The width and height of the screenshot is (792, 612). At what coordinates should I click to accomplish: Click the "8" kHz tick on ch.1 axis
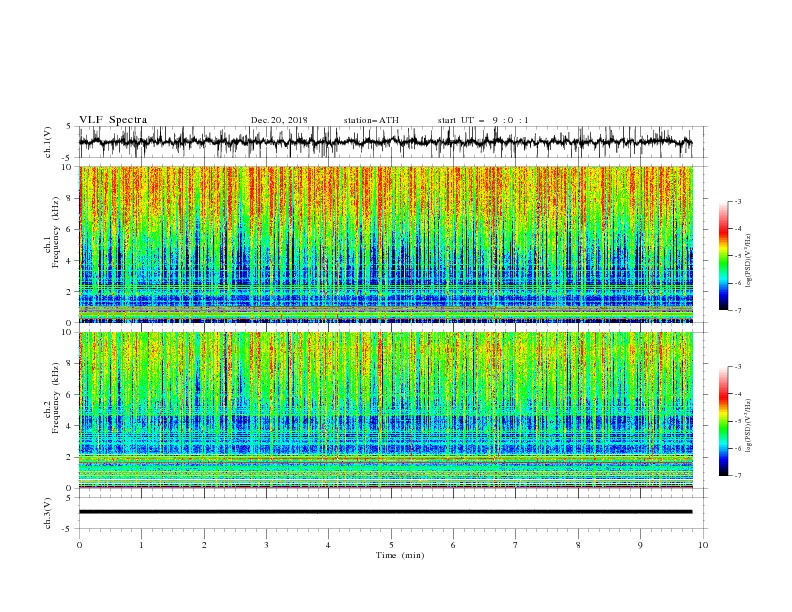[x=71, y=198]
